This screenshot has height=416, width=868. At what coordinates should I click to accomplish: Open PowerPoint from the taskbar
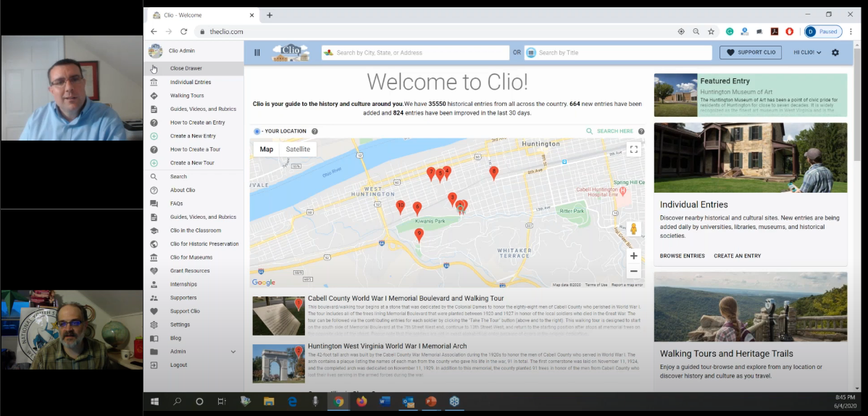click(431, 402)
